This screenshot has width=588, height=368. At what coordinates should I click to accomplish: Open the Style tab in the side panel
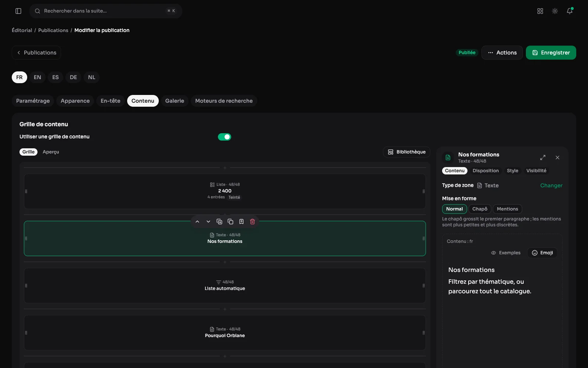pos(513,171)
